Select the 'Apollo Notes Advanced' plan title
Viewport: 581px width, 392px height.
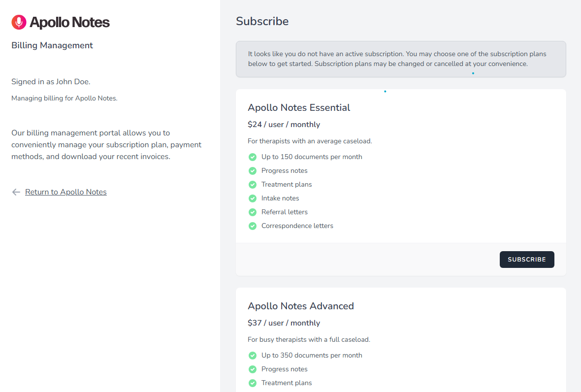pos(301,306)
